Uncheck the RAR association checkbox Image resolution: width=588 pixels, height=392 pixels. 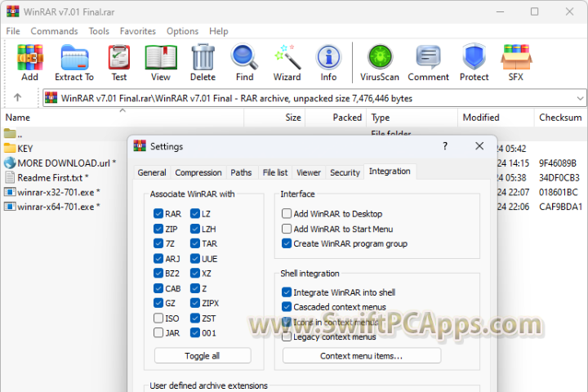[158, 214]
